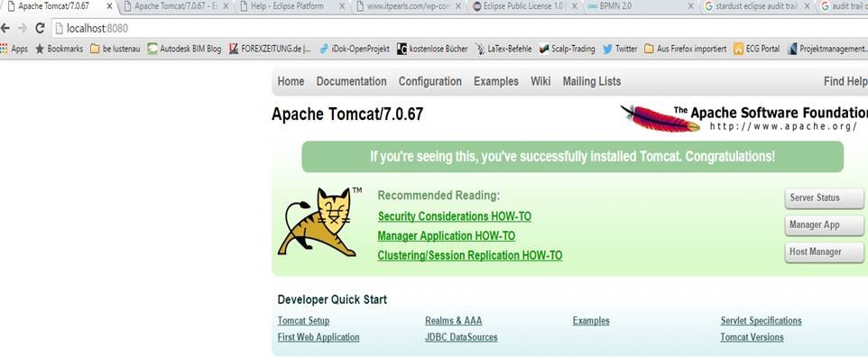The width and height of the screenshot is (868, 357).
Task: Click the browser forward arrow
Action: pos(23,28)
